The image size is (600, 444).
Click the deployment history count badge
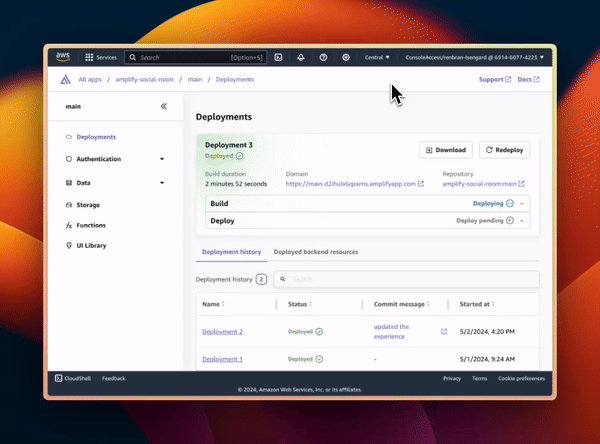coord(261,279)
